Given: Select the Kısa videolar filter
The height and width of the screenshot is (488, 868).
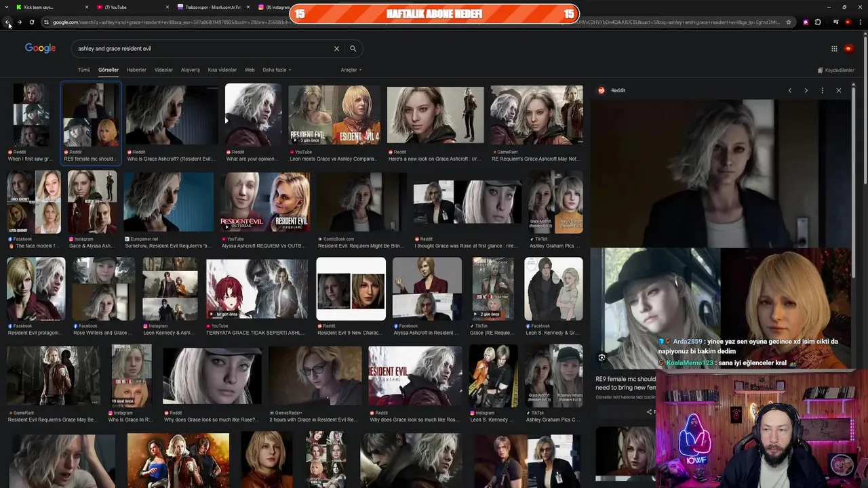Looking at the screenshot, I should 222,70.
